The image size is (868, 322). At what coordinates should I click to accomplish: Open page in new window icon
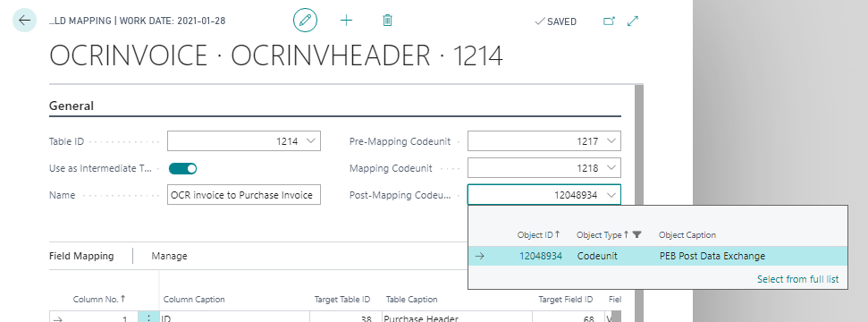609,21
